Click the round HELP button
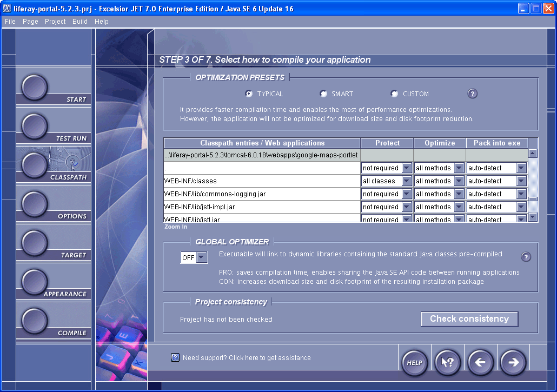The image size is (557, 392). tap(415, 362)
